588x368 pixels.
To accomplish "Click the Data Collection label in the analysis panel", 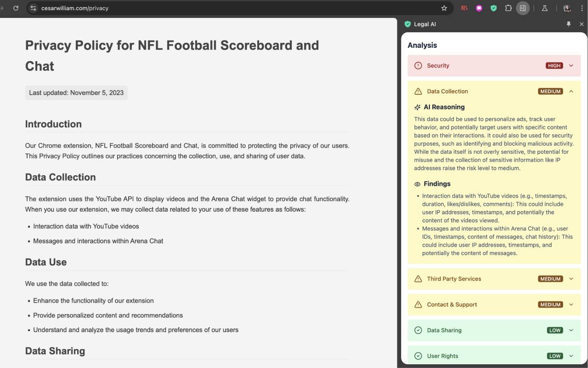I will [x=447, y=92].
